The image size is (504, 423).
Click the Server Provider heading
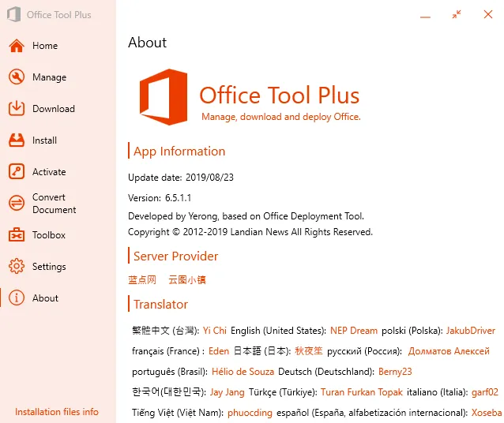[176, 256]
